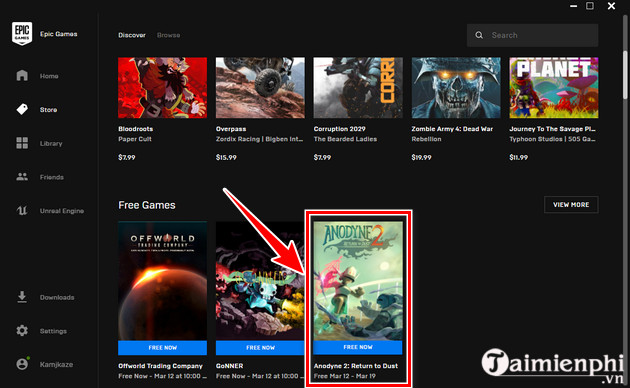Select the Friends menu label
Viewport: 630px width, 388px height.
(52, 177)
